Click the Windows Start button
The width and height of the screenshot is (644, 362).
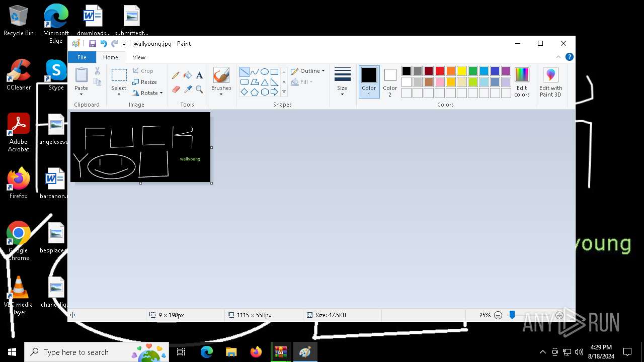coord(12,352)
